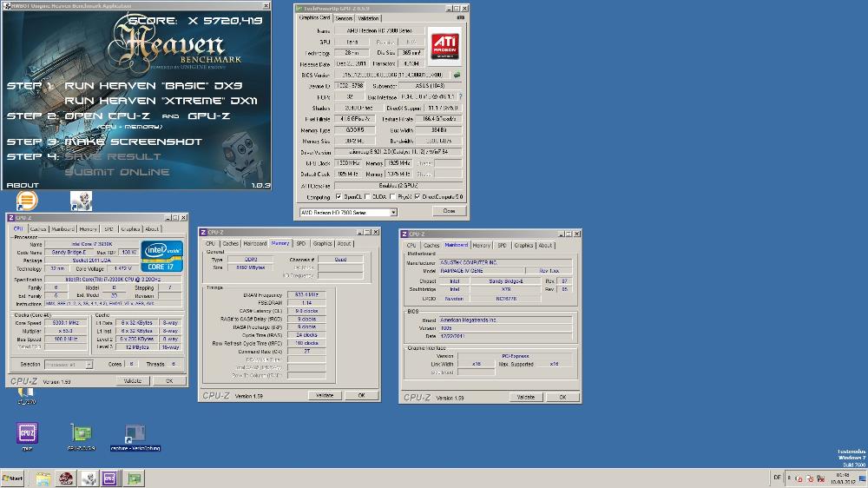Open Memory tab in right CPU-Z window
Viewport: 868px width, 488px height.
tap(481, 245)
